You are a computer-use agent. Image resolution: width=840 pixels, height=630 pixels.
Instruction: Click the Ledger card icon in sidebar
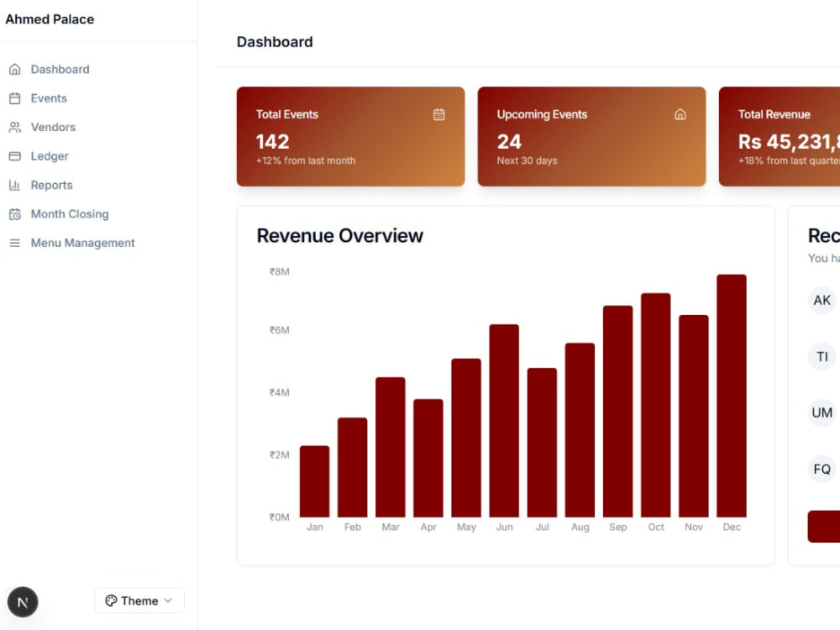[15, 156]
